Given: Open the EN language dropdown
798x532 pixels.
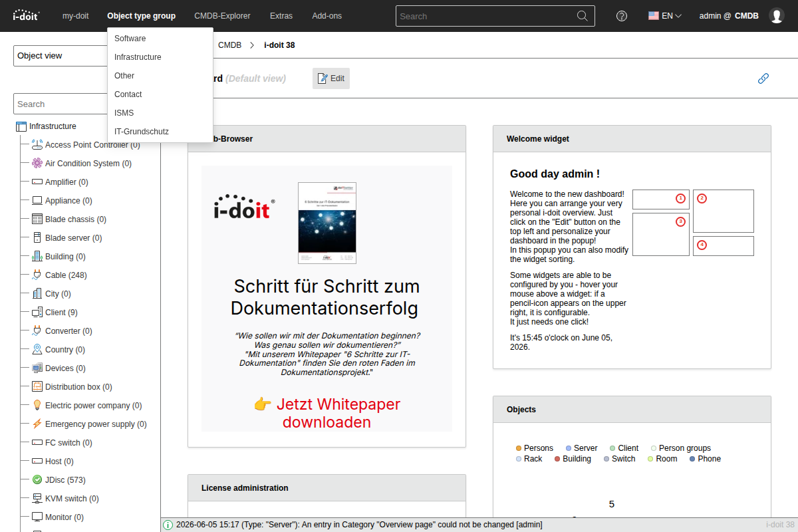Looking at the screenshot, I should [665, 16].
